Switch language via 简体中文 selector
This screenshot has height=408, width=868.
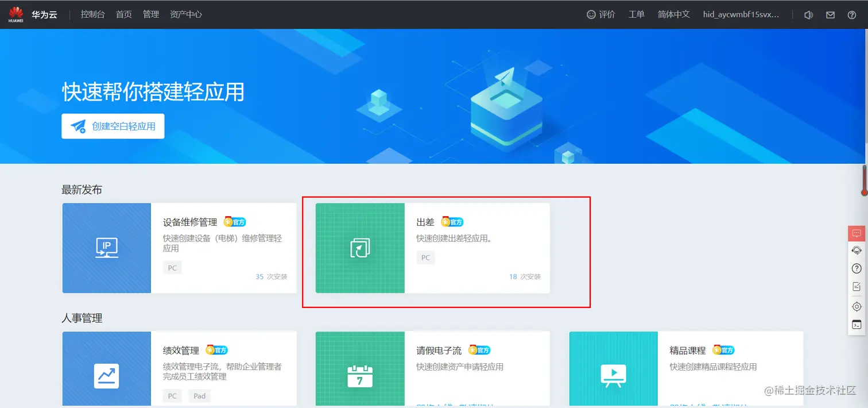coord(673,14)
